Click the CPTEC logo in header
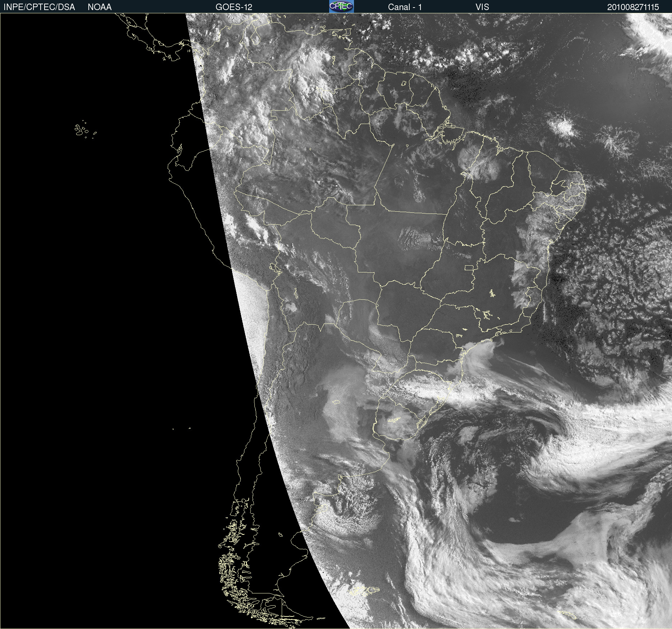Viewport: 672px width, 629px height. pyautogui.click(x=341, y=6)
